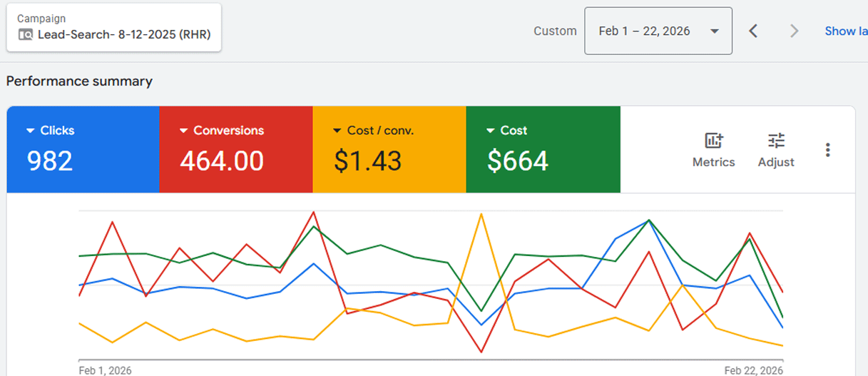Click the $1.43 value on the yellow card
Viewport: 868px width, 376px height.
coord(367,161)
